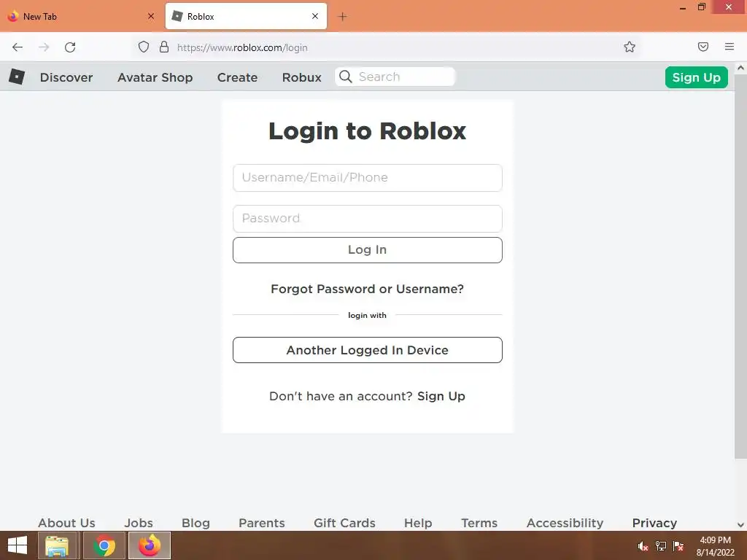Focus the Username/Email/Phone field
Screen dimensions: 747x560
[x=368, y=178]
